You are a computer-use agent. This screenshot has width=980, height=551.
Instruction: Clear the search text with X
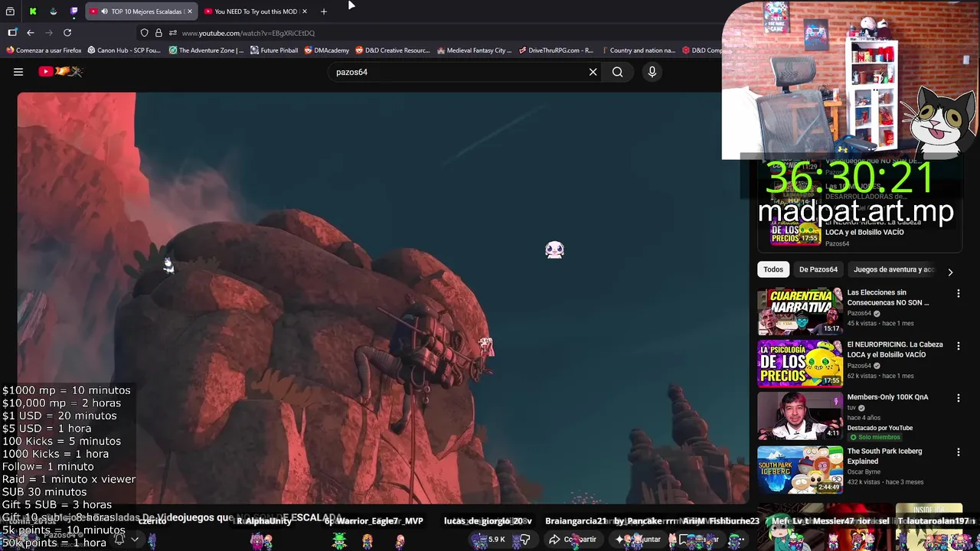pos(593,72)
